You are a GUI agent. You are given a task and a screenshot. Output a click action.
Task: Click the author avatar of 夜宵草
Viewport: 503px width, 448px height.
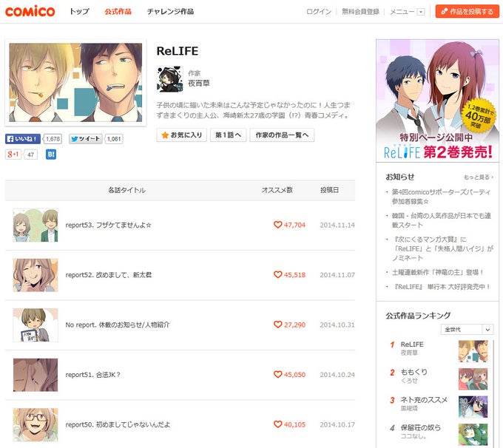tap(169, 79)
